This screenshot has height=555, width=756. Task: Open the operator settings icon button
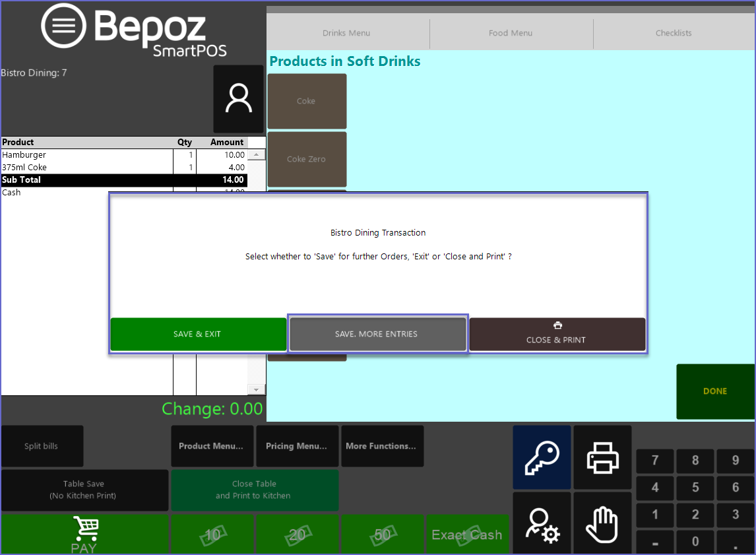click(541, 523)
